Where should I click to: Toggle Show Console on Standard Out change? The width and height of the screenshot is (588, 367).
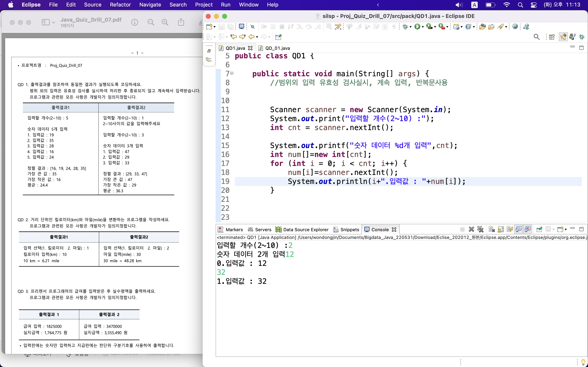[x=519, y=229]
